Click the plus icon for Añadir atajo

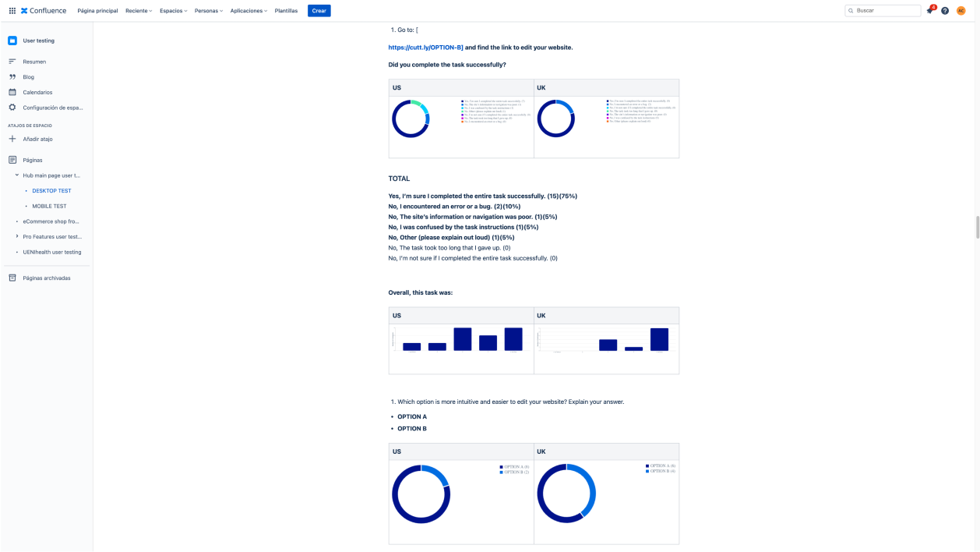pyautogui.click(x=12, y=139)
